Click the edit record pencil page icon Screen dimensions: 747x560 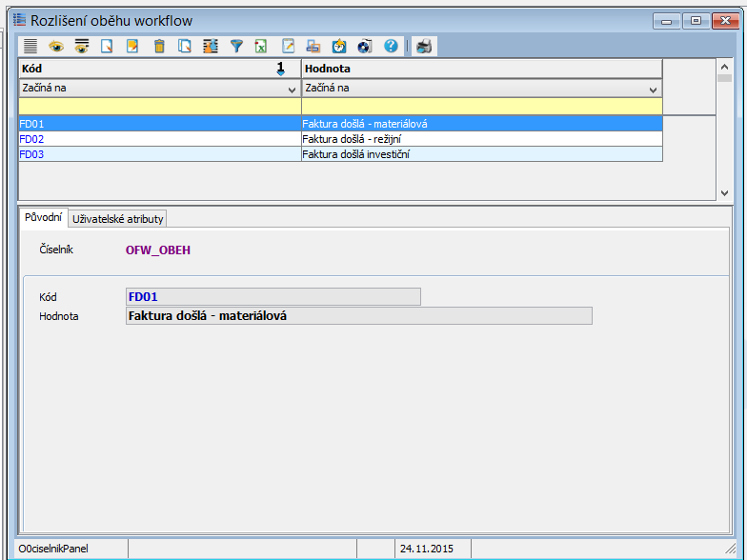pyautogui.click(x=133, y=46)
